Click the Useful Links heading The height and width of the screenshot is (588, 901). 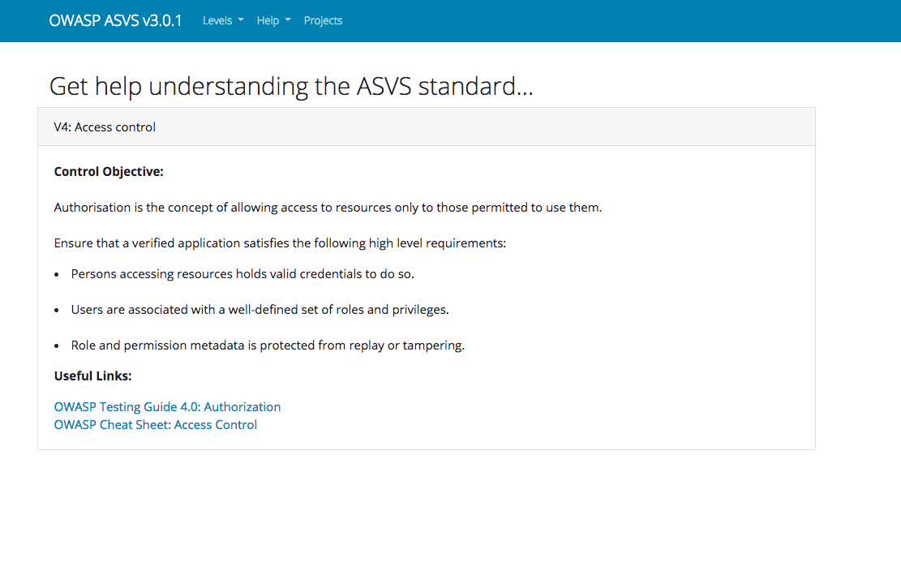coord(92,376)
